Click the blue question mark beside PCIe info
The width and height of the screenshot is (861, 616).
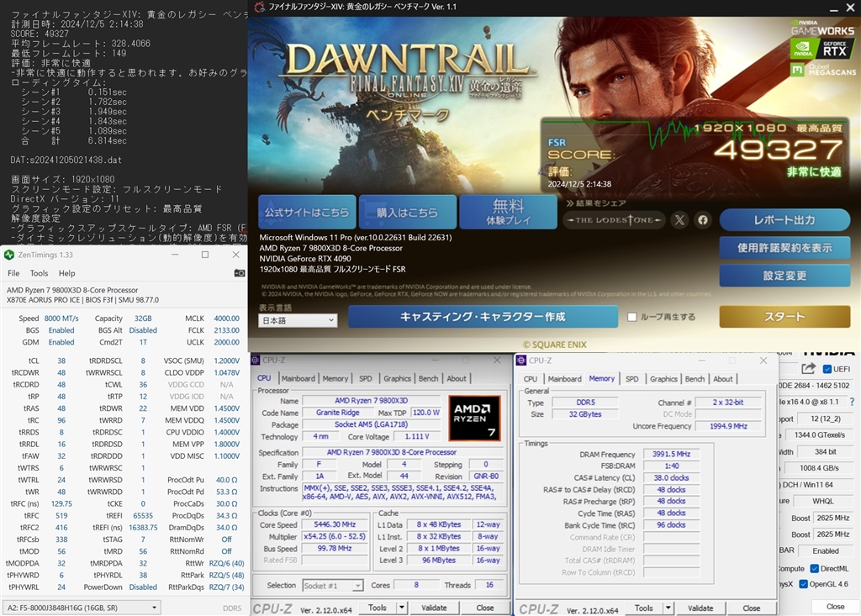click(x=852, y=402)
